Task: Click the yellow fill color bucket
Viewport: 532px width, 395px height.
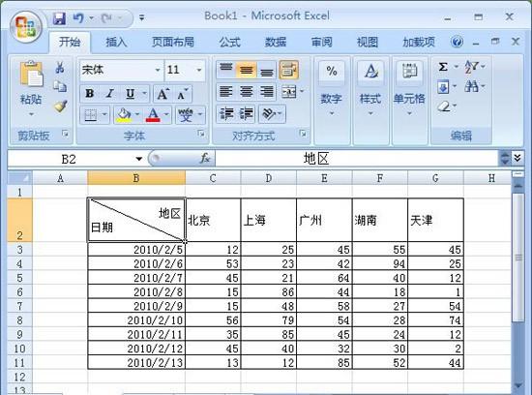Action: tap(124, 115)
